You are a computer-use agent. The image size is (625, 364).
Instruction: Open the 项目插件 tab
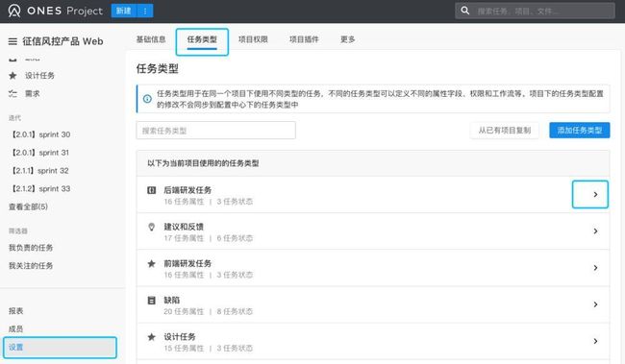pyautogui.click(x=304, y=39)
